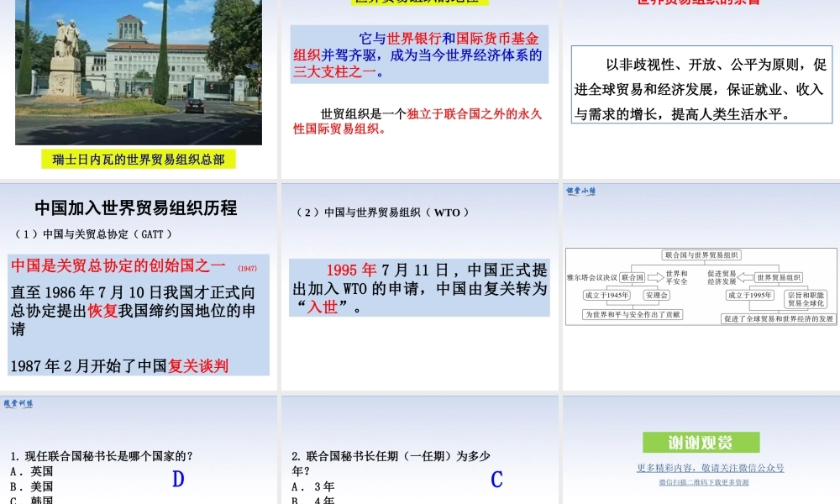Select the WTO headquarters building photo
The width and height of the screenshot is (840, 504).
point(139,71)
